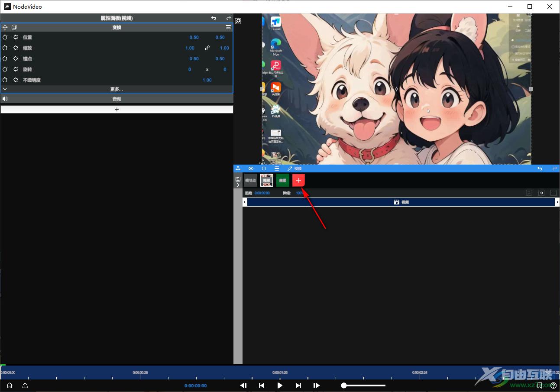Open gear settings for 不透明度 property

coord(16,80)
